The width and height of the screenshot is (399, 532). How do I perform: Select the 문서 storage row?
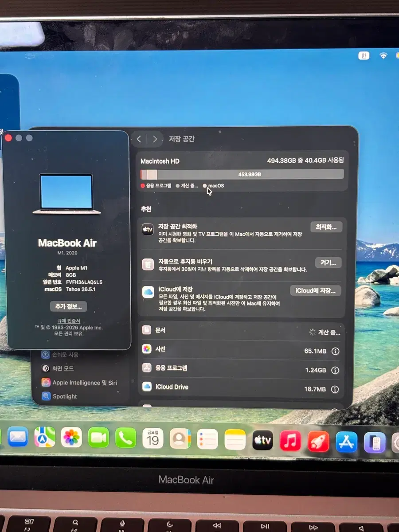coord(242,331)
